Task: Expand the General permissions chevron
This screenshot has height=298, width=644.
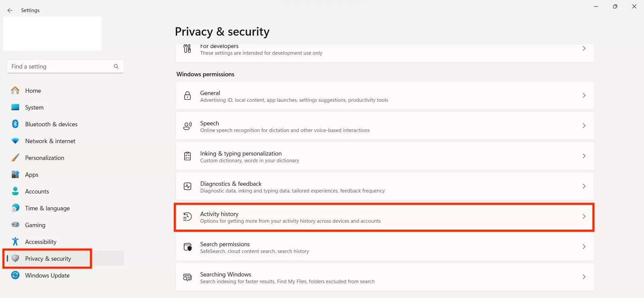Action: 584,95
